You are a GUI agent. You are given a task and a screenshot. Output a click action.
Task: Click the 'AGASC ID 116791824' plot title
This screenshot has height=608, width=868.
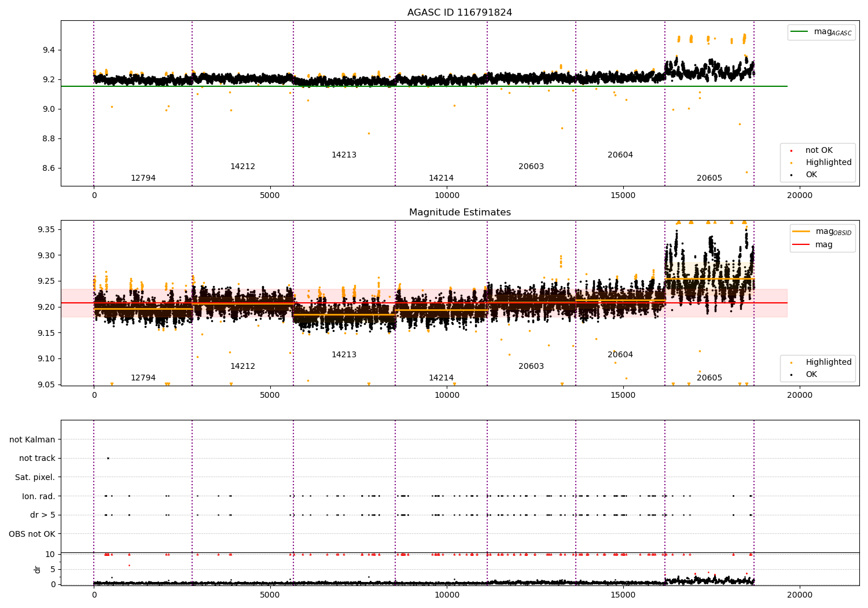[x=459, y=13]
